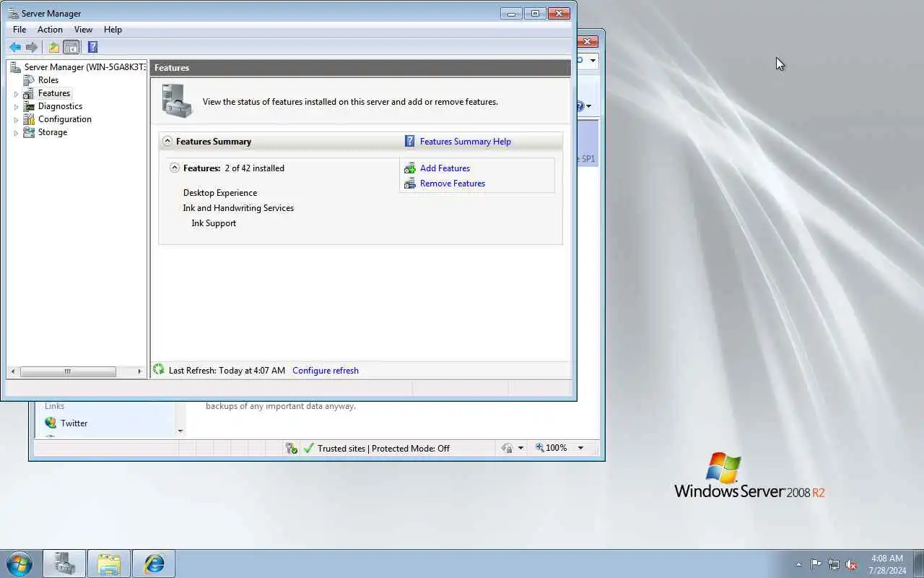
Task: Click the zoom magnifier icon in browser
Action: (x=539, y=448)
